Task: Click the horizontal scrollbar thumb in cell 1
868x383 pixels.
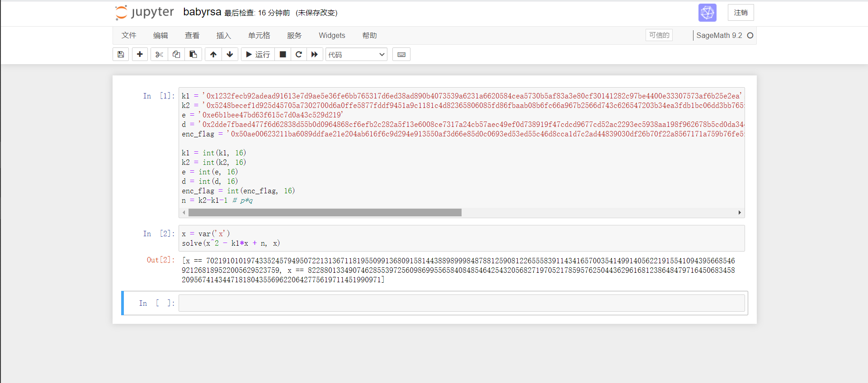Action: click(x=325, y=213)
